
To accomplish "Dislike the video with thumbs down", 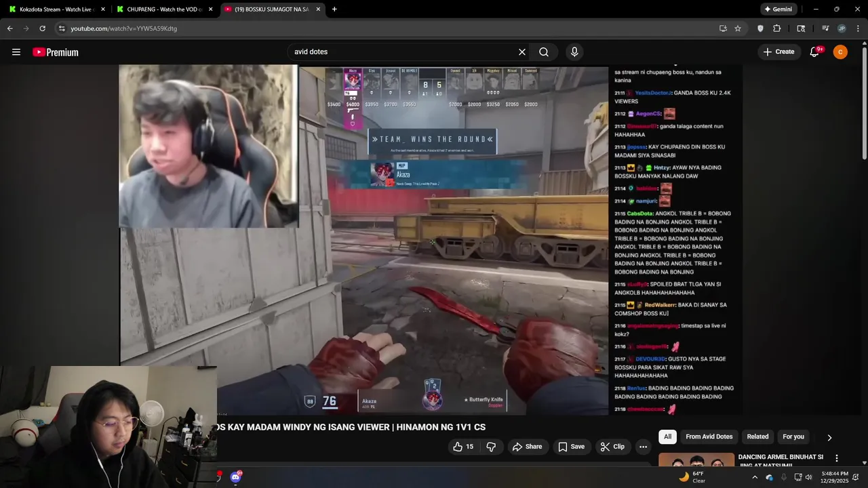I will point(492,447).
